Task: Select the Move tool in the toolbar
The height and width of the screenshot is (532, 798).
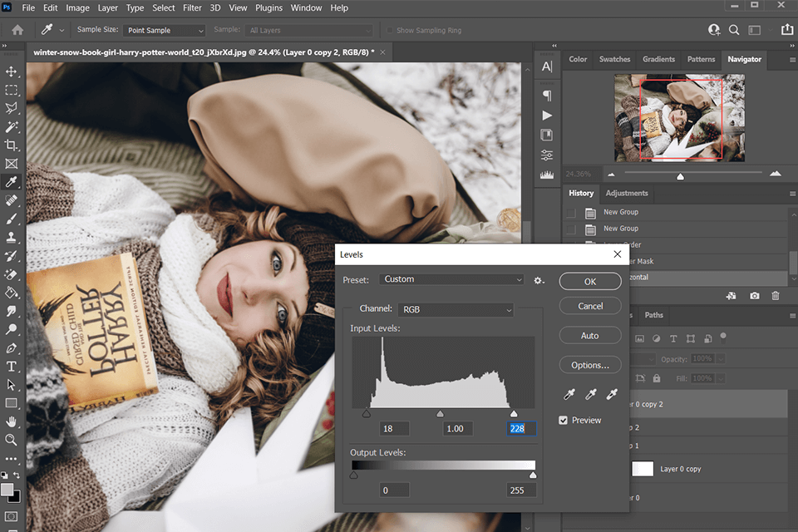Action: 12,71
